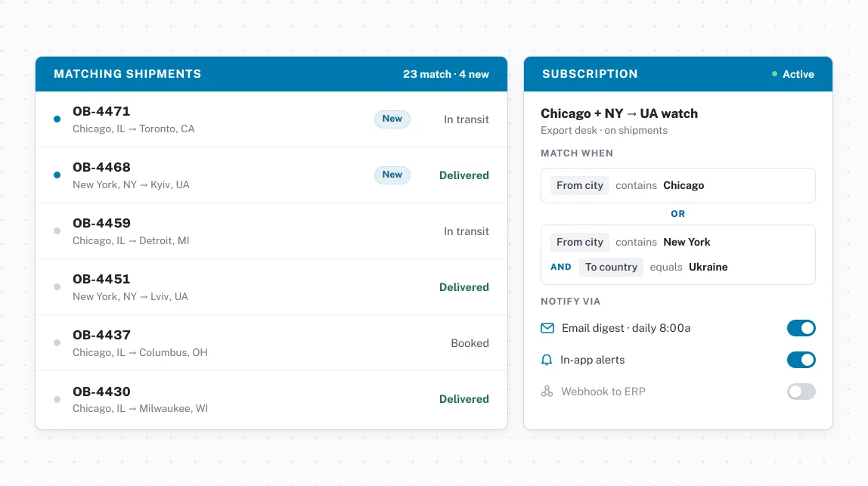868x486 pixels.
Task: Turn off In-app alerts switch
Action: tap(801, 360)
